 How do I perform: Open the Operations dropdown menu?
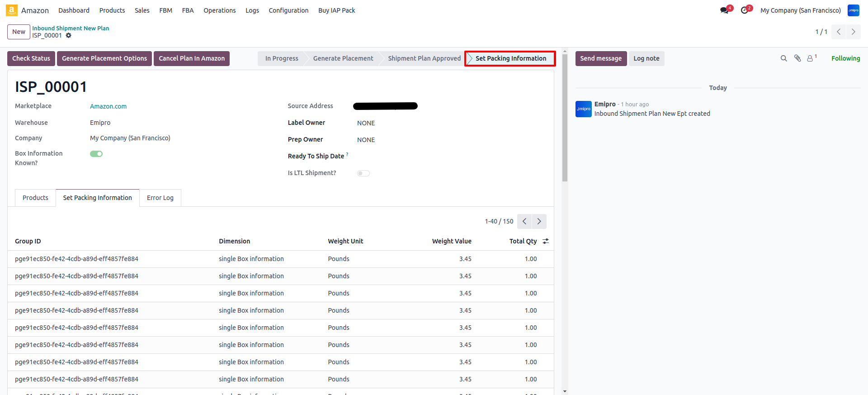click(x=219, y=10)
